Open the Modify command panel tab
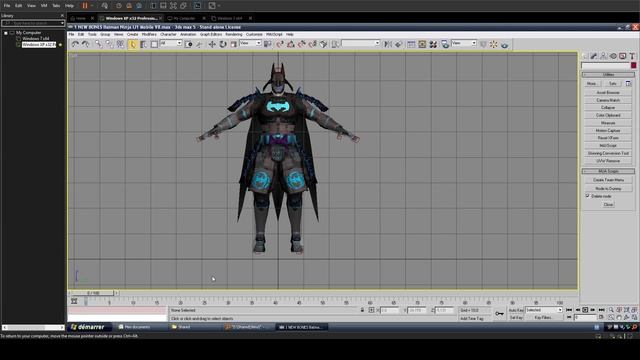 pyautogui.click(x=594, y=56)
